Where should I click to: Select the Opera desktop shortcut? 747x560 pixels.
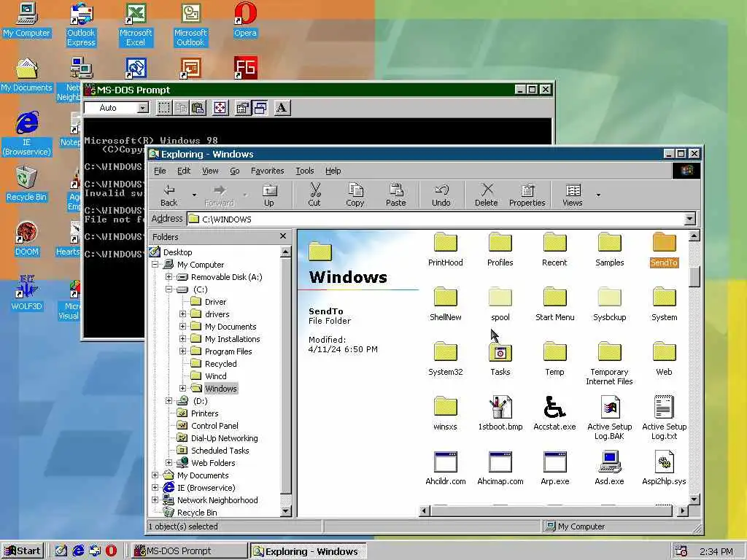pyautogui.click(x=245, y=20)
